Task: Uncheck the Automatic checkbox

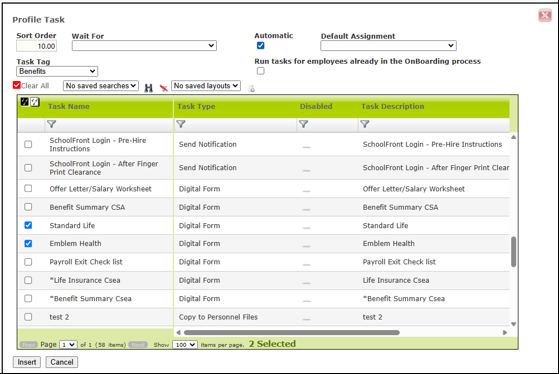Action: point(261,45)
